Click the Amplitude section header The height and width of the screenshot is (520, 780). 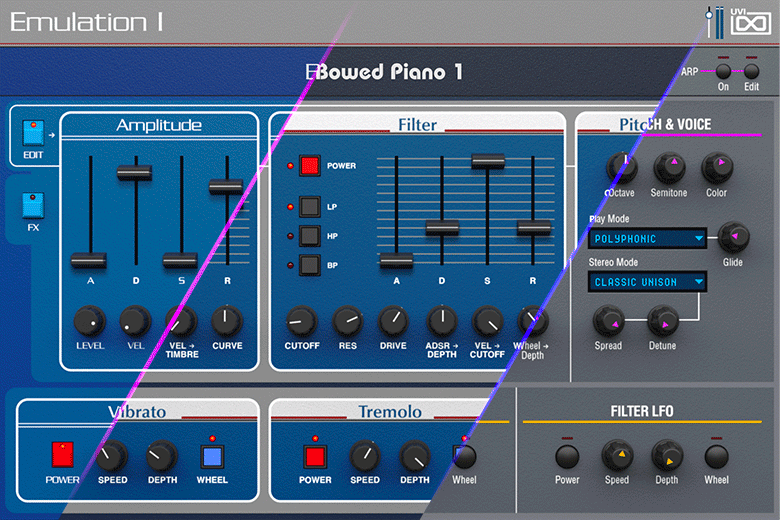coord(159,125)
